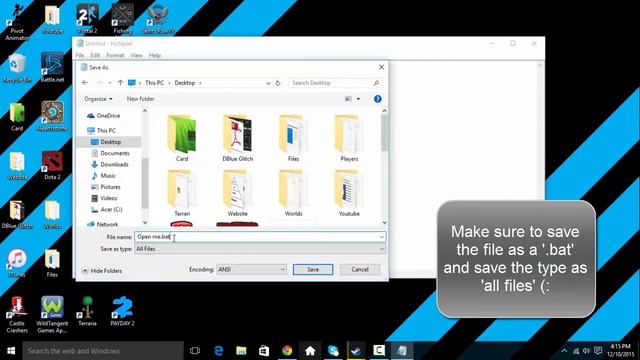
Task: Select the Youtube folder in dialog
Action: pos(349,193)
